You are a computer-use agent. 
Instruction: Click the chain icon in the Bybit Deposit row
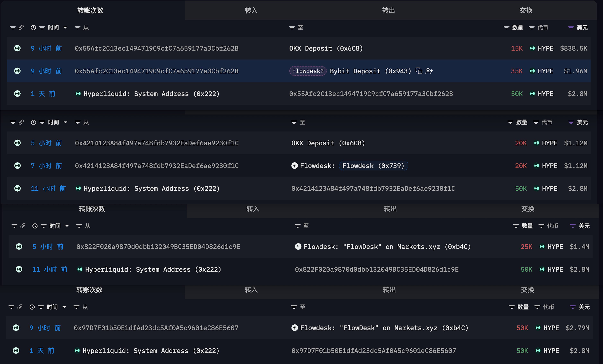pos(17,71)
